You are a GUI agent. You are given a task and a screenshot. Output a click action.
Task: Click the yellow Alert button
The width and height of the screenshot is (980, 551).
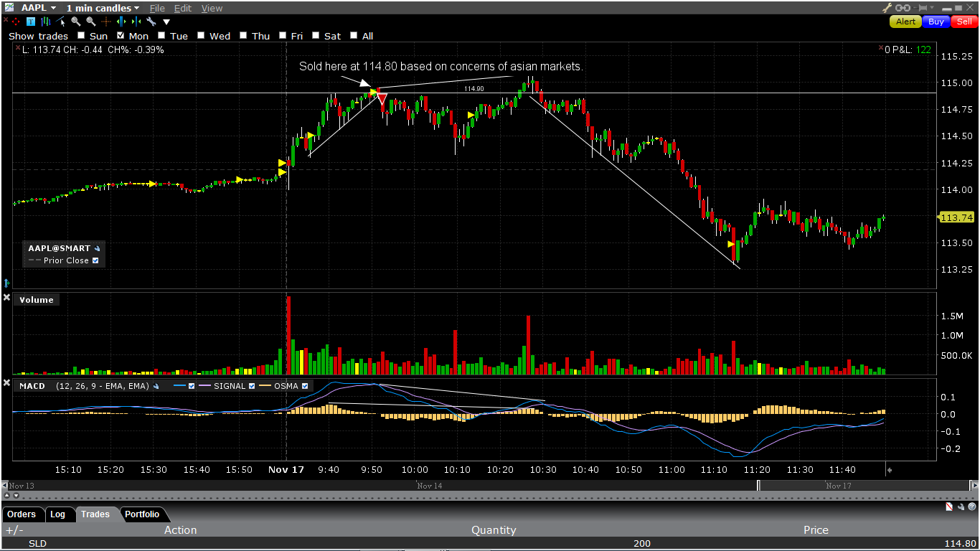(905, 22)
